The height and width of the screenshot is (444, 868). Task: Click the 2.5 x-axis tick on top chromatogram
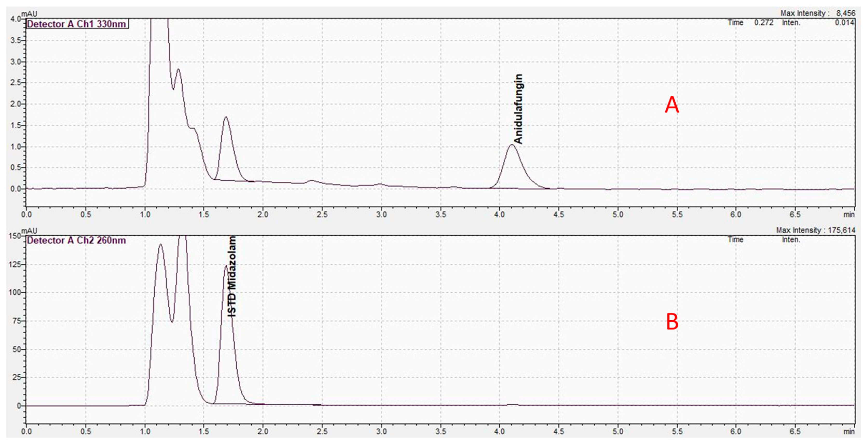pyautogui.click(x=322, y=214)
